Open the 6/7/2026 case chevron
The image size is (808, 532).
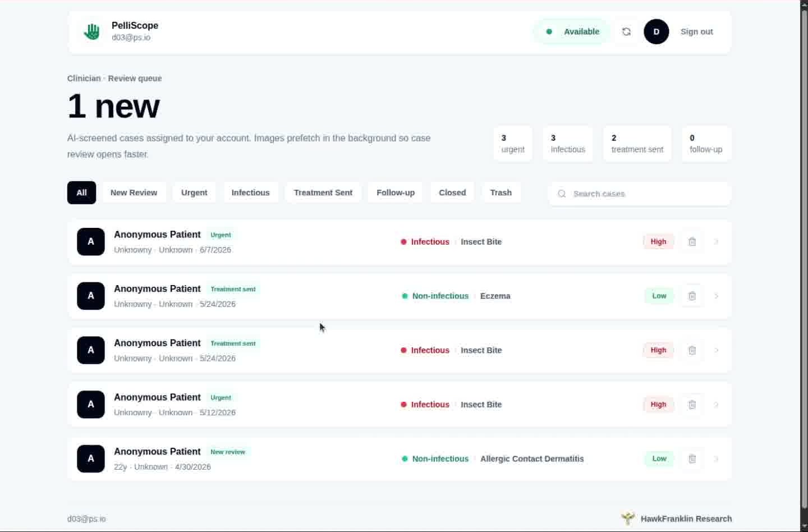coord(717,242)
